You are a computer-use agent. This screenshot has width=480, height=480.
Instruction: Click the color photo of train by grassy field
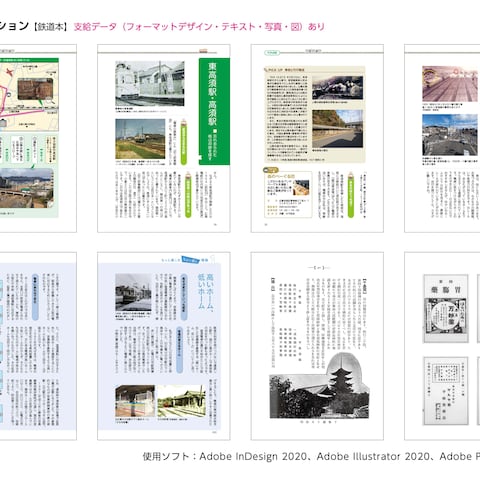(140, 139)
